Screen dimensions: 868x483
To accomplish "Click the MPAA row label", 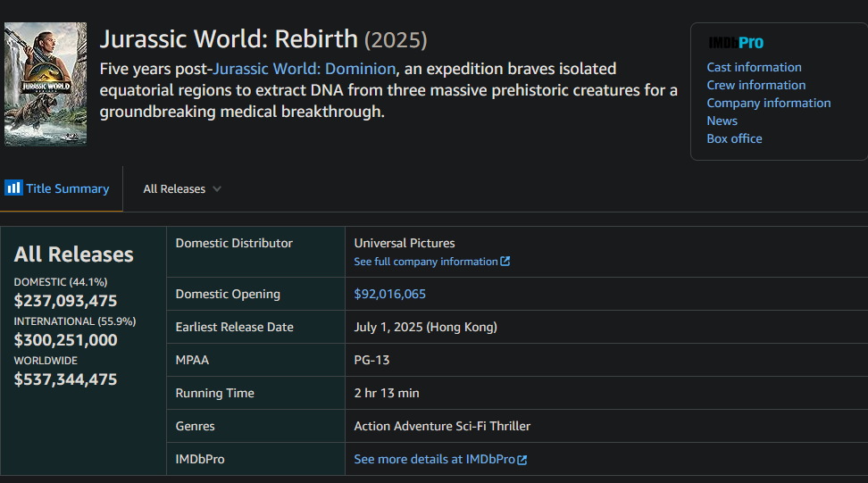I will [x=192, y=360].
